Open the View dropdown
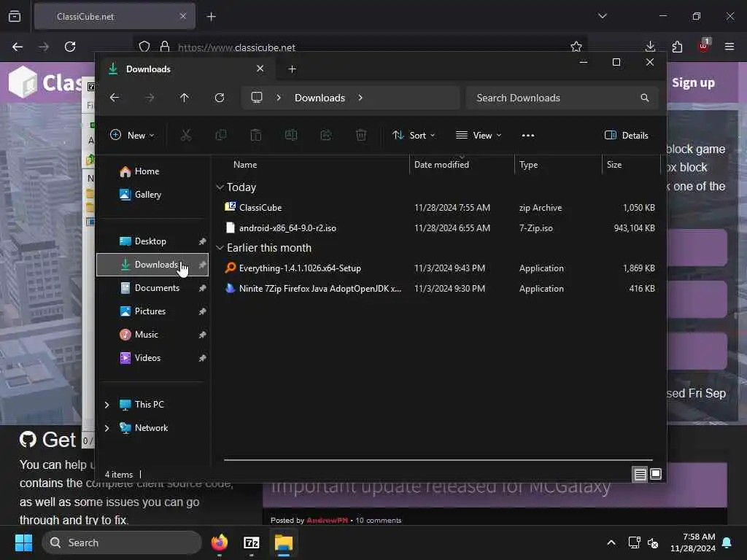 479,135
